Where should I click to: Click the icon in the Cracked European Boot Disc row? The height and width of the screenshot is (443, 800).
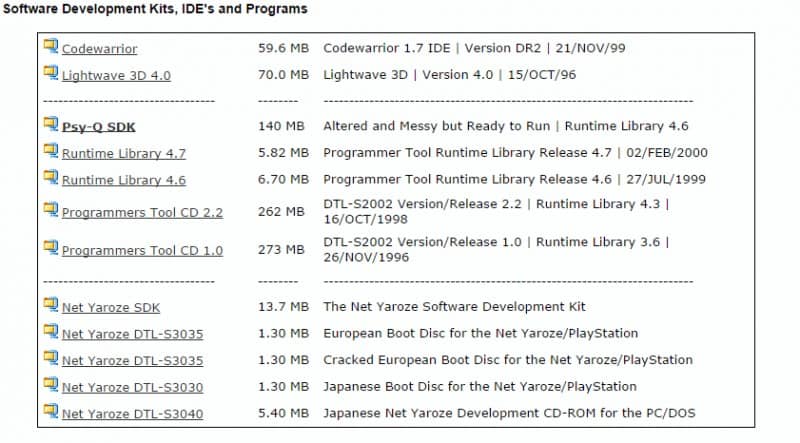[x=51, y=358]
